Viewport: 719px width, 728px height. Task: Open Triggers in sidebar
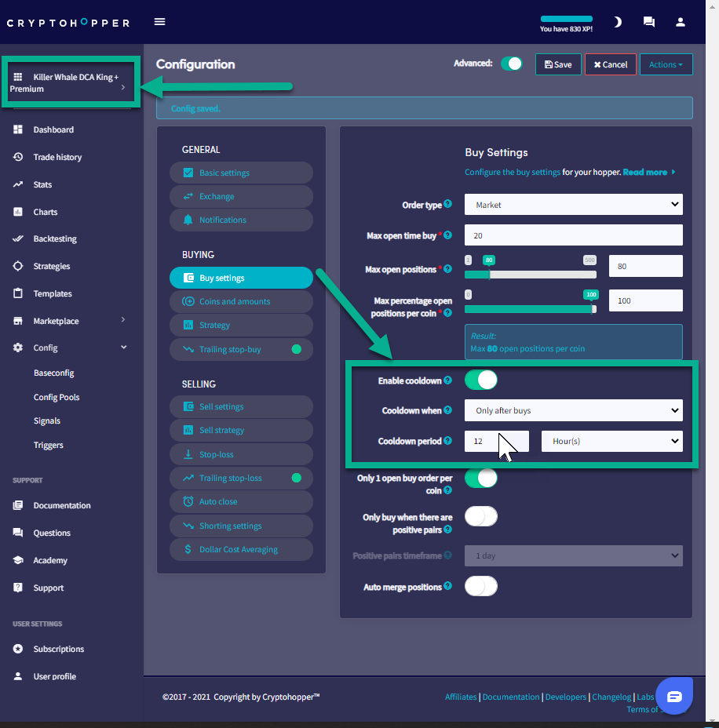pos(49,445)
